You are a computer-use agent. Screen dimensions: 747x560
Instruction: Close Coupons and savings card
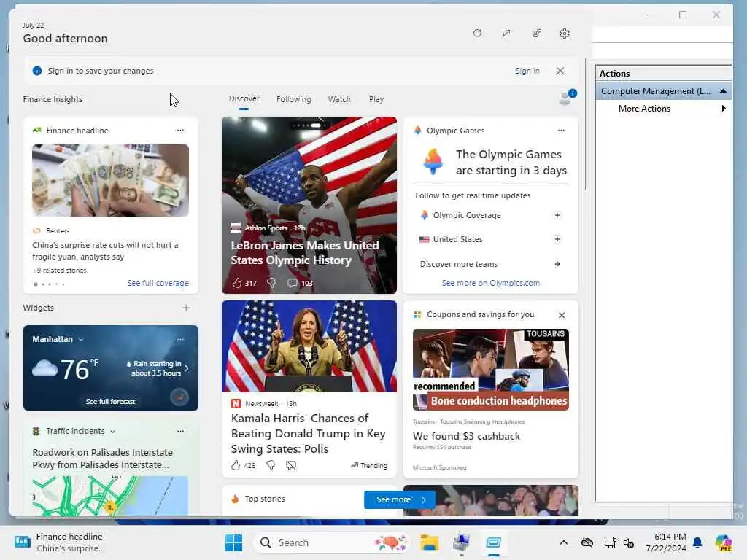pyautogui.click(x=562, y=315)
